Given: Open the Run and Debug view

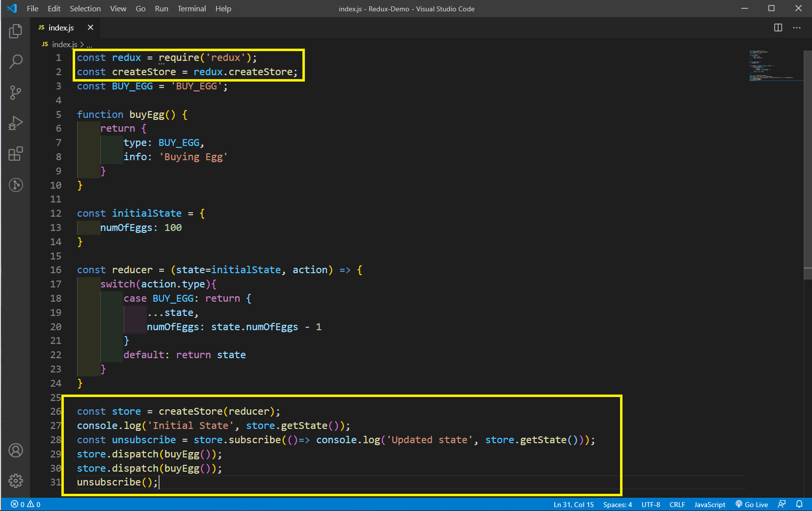Looking at the screenshot, I should pyautogui.click(x=16, y=123).
